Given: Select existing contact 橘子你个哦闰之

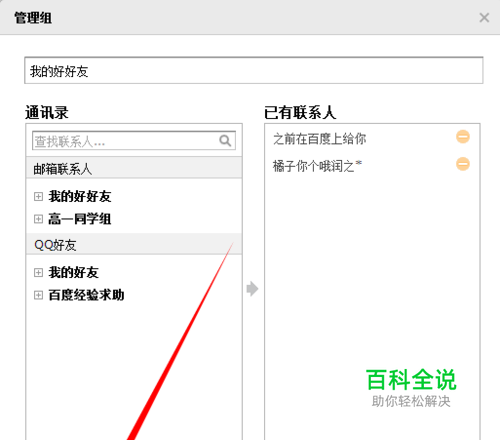Looking at the screenshot, I should pos(317,166).
